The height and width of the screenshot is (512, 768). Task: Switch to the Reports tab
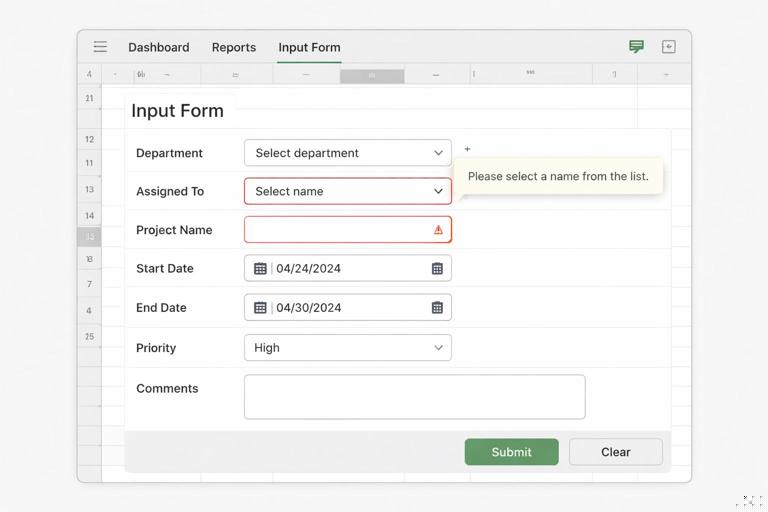coord(234,48)
